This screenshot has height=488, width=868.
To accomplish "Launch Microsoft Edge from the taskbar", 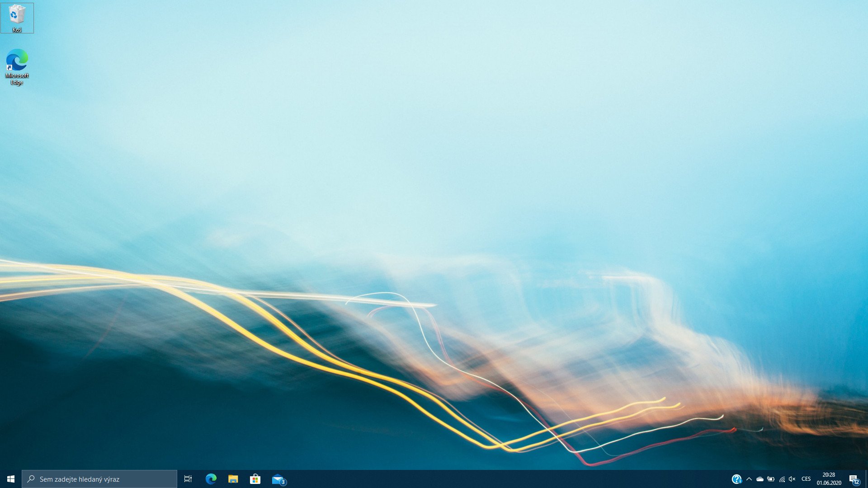I will [x=211, y=479].
